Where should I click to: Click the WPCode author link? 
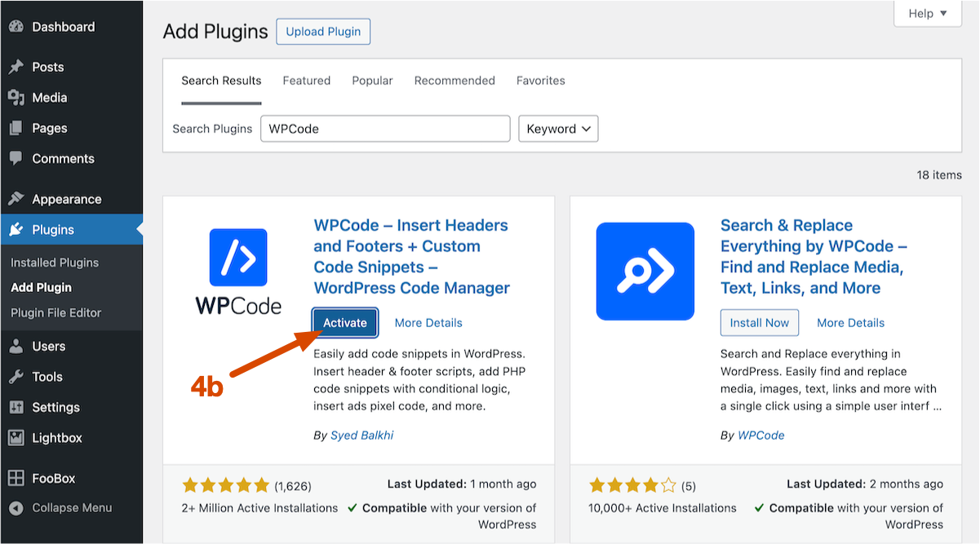pos(761,436)
